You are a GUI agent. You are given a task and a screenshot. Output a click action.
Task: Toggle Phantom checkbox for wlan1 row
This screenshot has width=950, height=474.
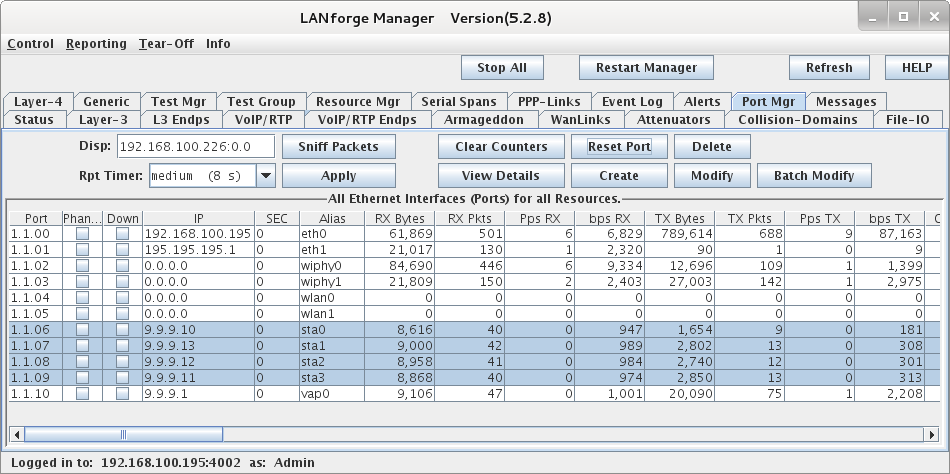[x=82, y=314]
